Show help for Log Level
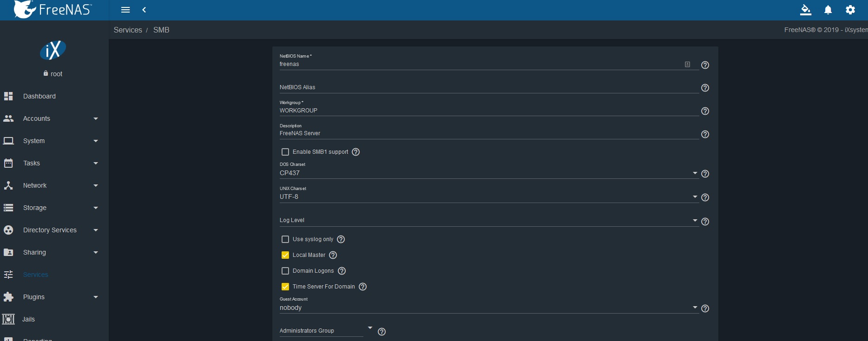This screenshot has height=341, width=868. (705, 222)
